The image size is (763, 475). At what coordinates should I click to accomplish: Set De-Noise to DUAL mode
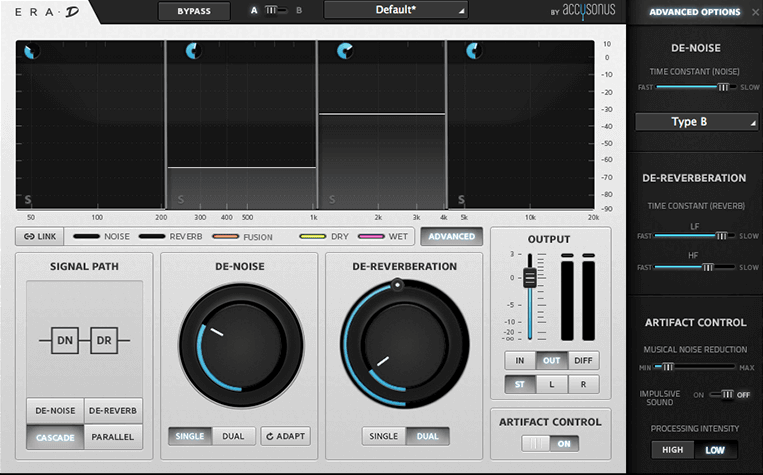(234, 436)
